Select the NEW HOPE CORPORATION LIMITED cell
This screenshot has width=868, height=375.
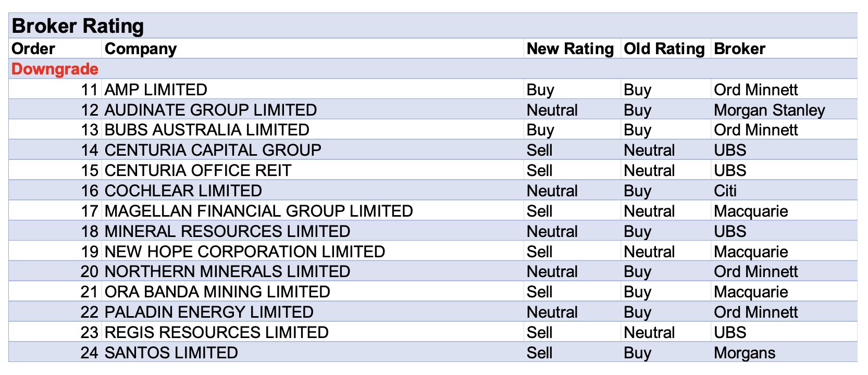tap(244, 252)
